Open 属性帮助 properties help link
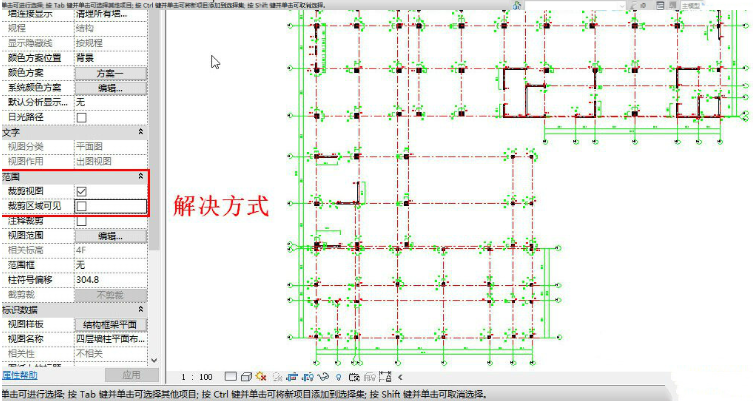The image size is (753, 401). (x=19, y=375)
